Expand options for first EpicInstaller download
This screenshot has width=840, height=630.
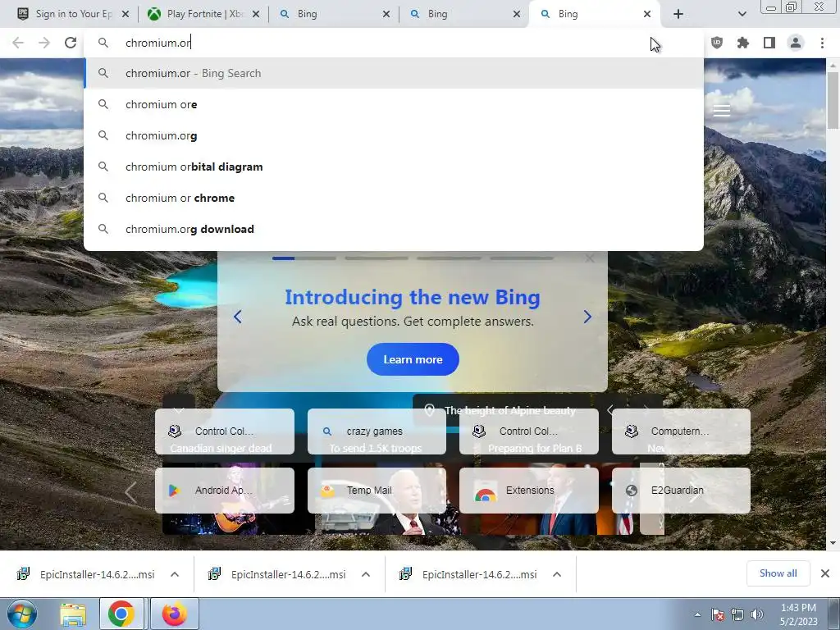point(175,574)
